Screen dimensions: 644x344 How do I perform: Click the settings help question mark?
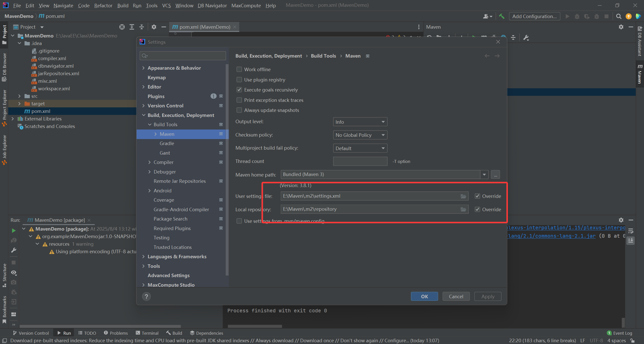click(146, 296)
